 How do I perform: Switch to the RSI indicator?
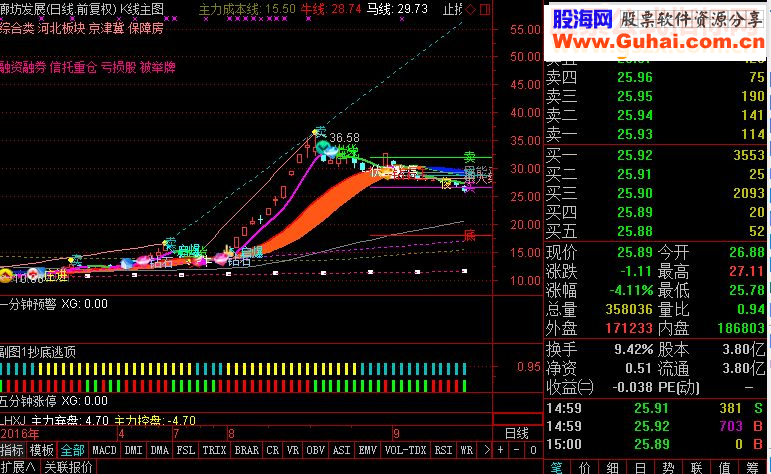click(443, 450)
